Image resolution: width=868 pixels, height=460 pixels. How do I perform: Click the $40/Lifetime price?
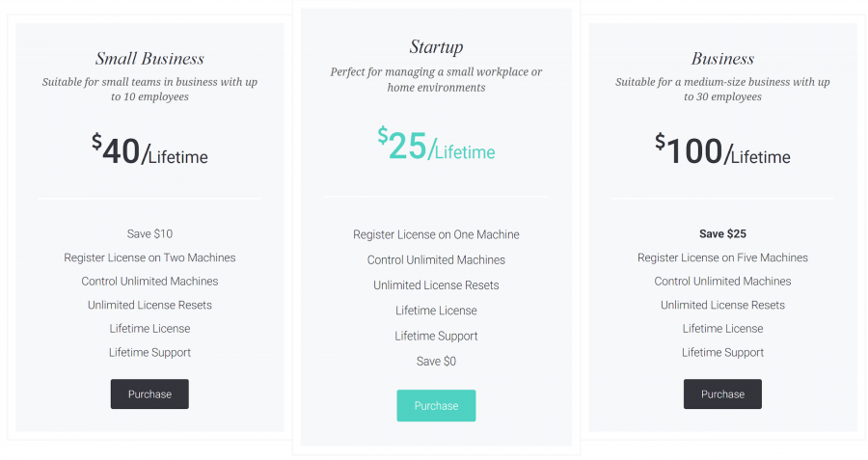coord(149,151)
